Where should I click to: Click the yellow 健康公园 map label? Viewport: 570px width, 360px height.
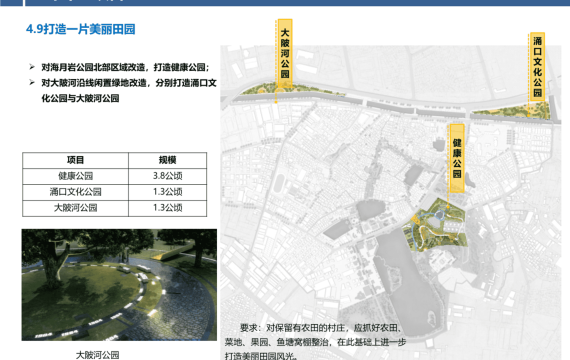[x=457, y=158]
